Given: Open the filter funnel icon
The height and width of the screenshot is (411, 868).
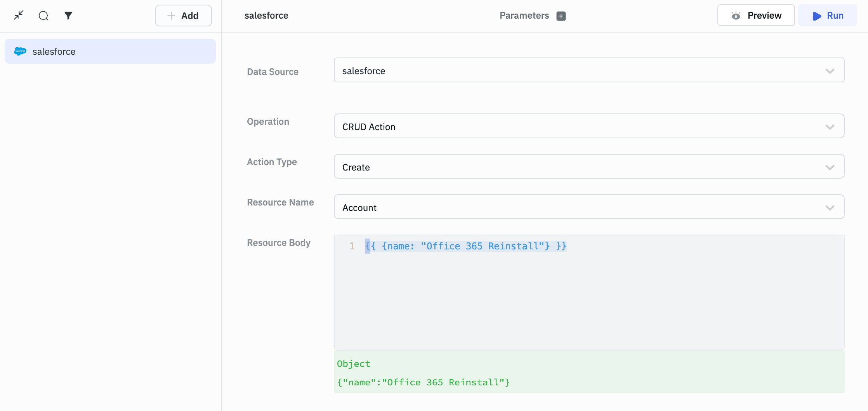Looking at the screenshot, I should (68, 16).
